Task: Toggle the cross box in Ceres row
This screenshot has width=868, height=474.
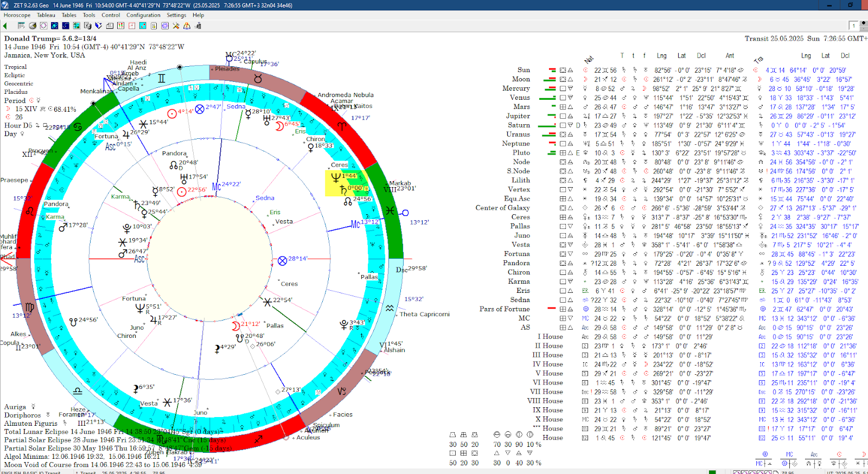Action: tap(563, 217)
